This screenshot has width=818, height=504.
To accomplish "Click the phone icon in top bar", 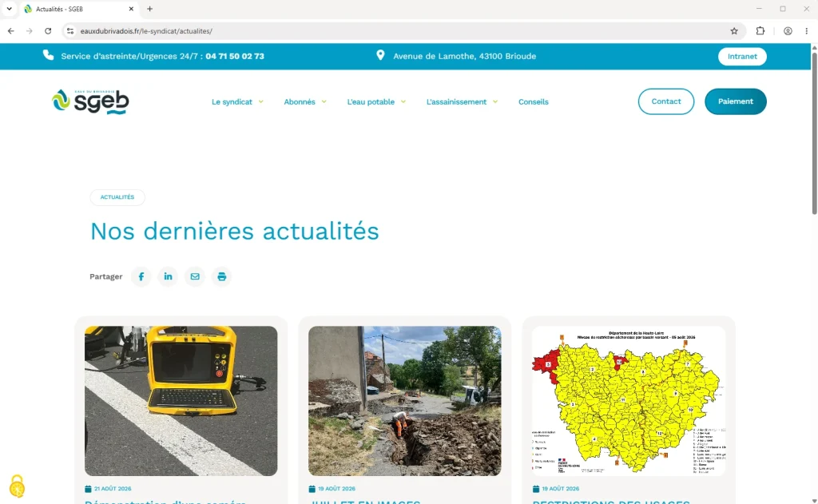I will (48, 55).
